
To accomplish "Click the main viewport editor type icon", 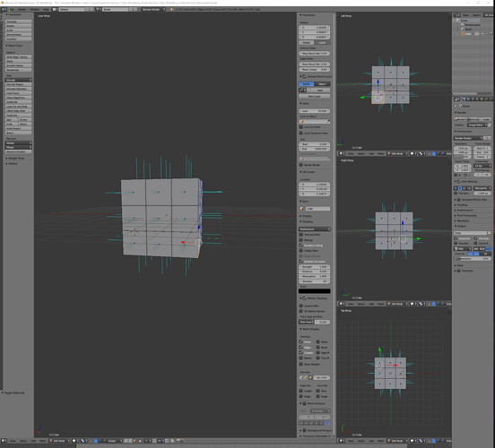I will (4, 441).
